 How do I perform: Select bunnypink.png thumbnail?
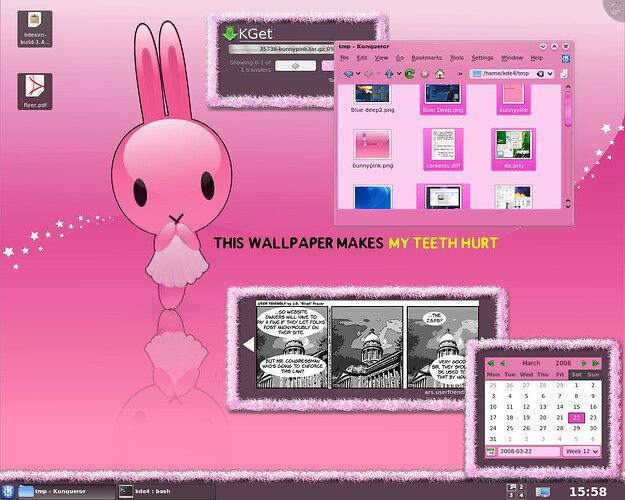click(x=372, y=149)
